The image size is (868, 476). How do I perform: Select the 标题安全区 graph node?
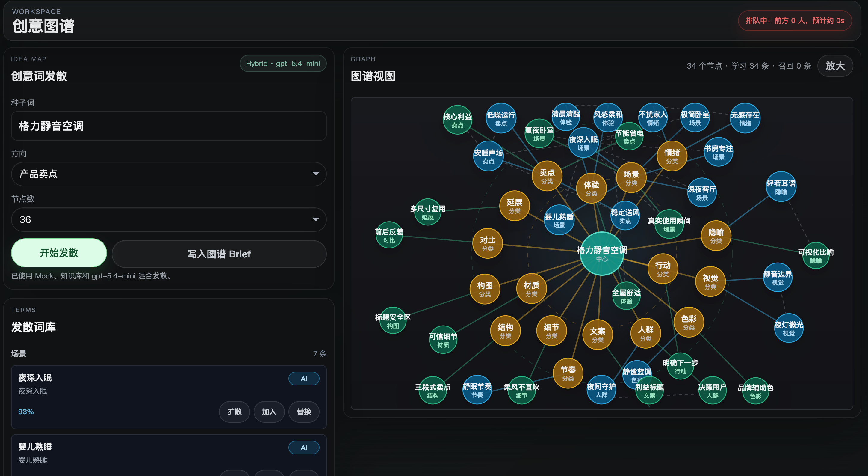(x=393, y=320)
